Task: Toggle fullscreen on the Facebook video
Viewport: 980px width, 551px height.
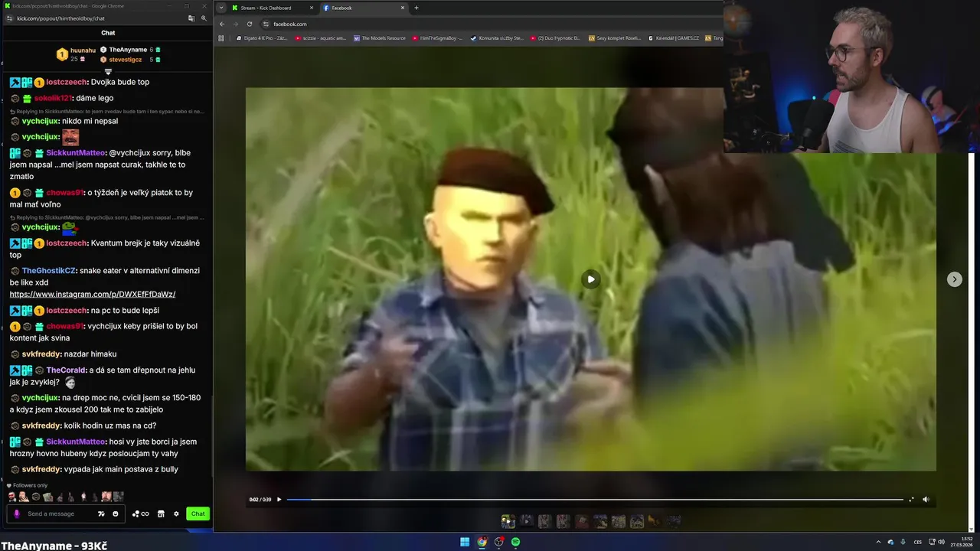Action: [911, 500]
